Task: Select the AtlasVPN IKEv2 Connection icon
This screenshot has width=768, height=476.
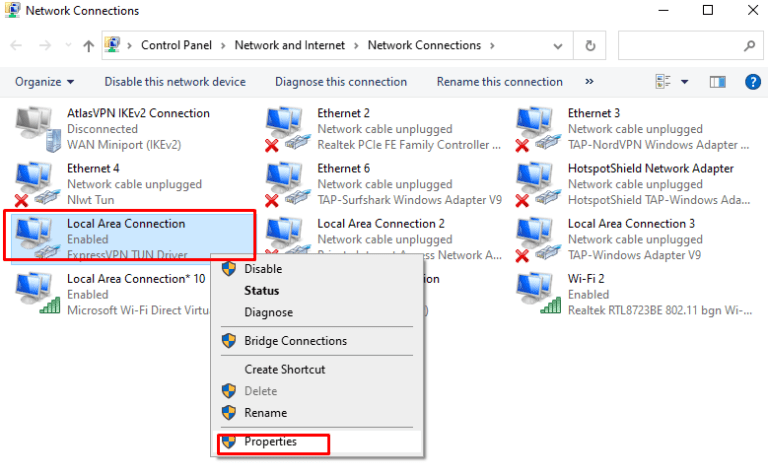Action: 36,129
